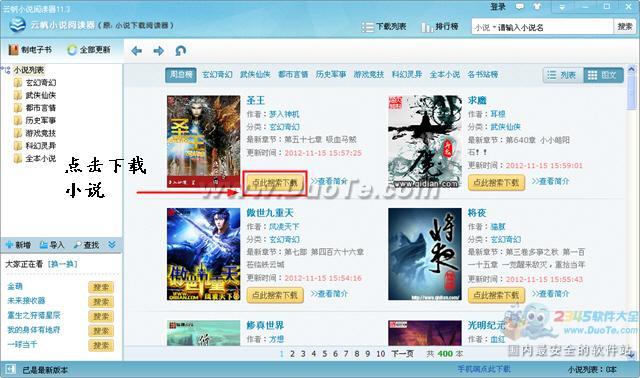Go to page 2 in pagination

click(x=292, y=354)
